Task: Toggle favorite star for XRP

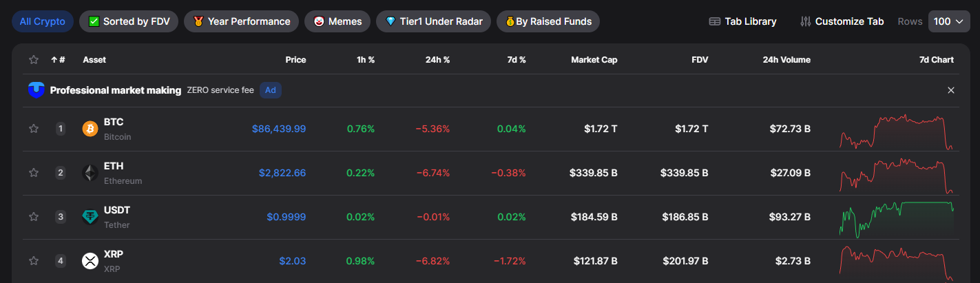Action: pos(33,261)
